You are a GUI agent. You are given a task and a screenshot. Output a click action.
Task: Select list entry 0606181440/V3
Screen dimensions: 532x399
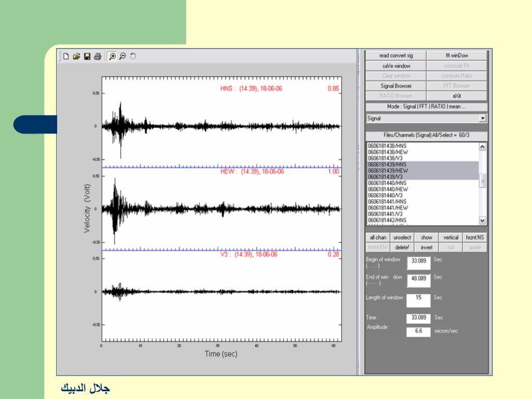pos(422,195)
